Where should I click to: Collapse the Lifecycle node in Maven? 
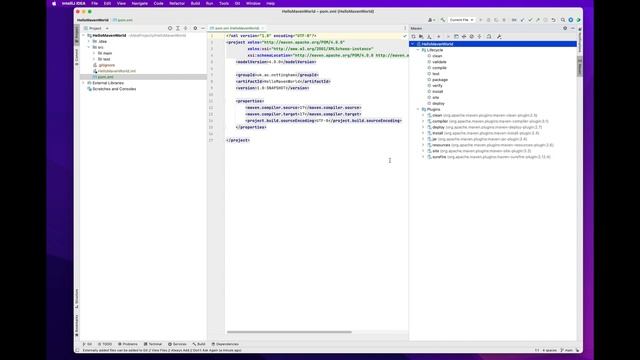(x=418, y=50)
